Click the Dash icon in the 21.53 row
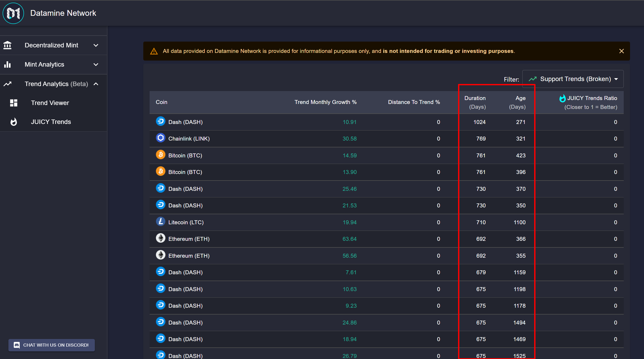644x359 pixels. (160, 205)
